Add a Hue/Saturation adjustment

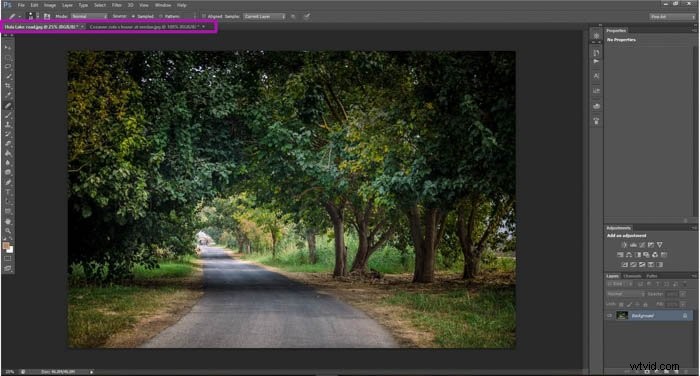click(620, 255)
